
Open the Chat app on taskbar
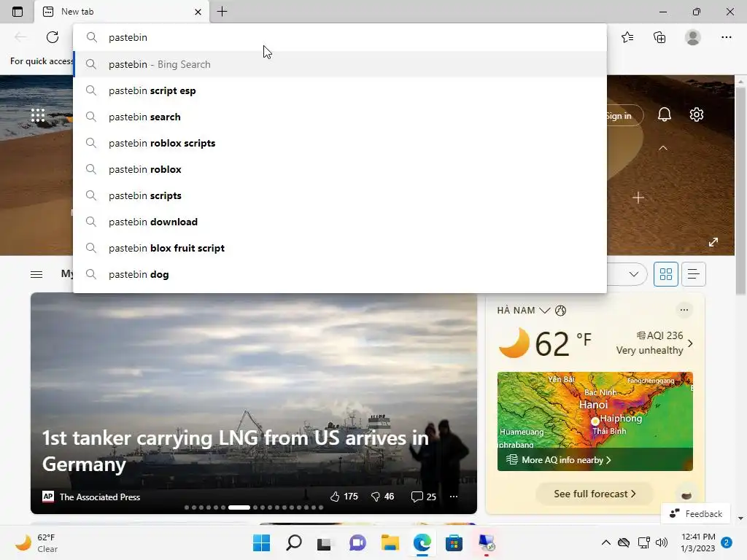coord(357,542)
